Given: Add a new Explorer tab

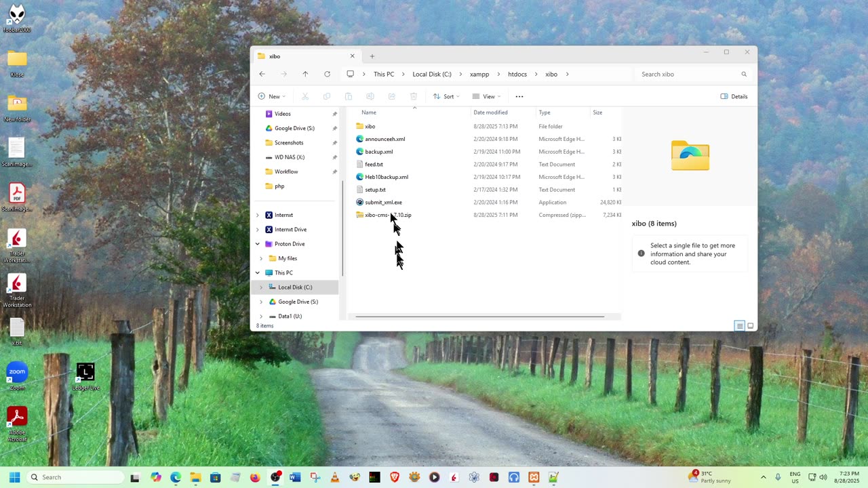Looking at the screenshot, I should pos(372,56).
